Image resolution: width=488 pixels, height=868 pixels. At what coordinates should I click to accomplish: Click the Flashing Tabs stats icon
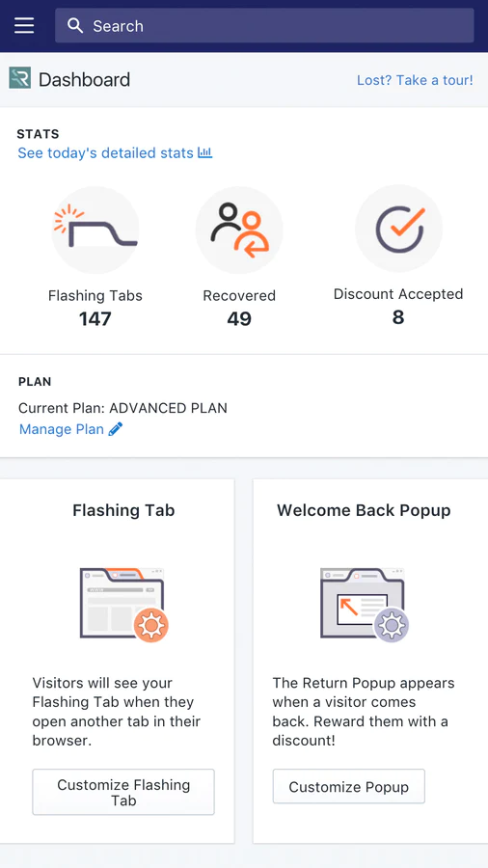pyautogui.click(x=95, y=230)
